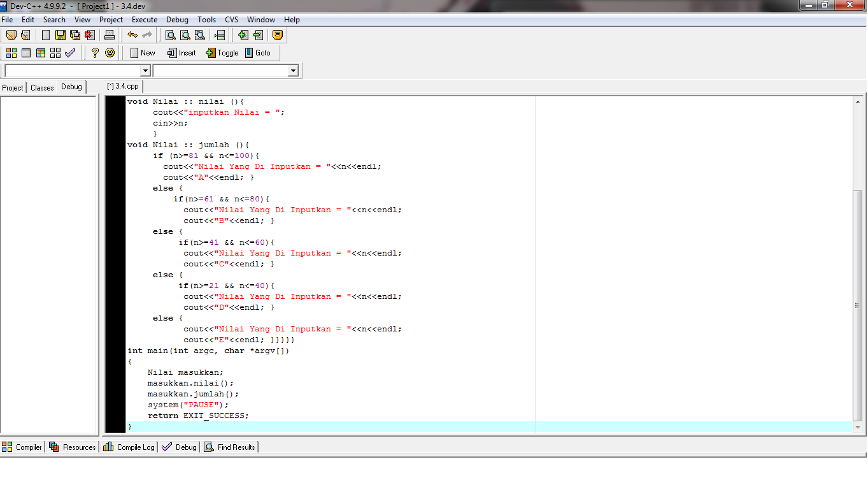Open the Window menu
The image size is (868, 492).
coord(261,20)
